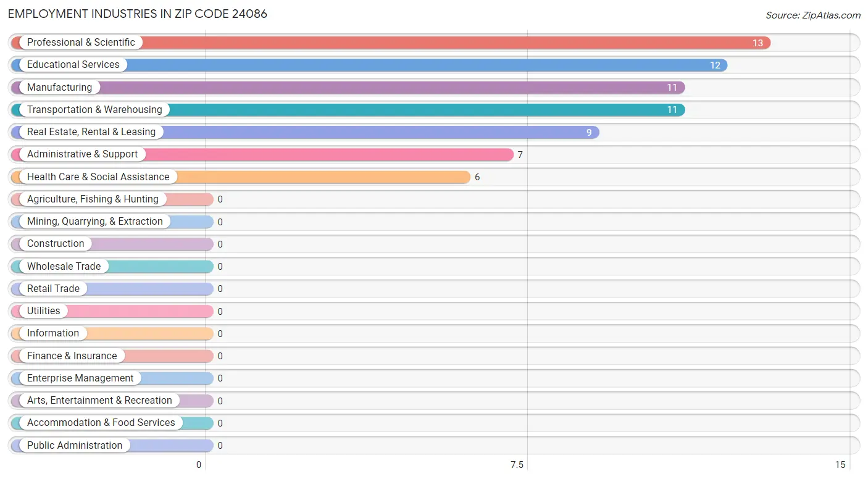The image size is (868, 479).
Task: Click the Manufacturing label
Action: click(59, 88)
